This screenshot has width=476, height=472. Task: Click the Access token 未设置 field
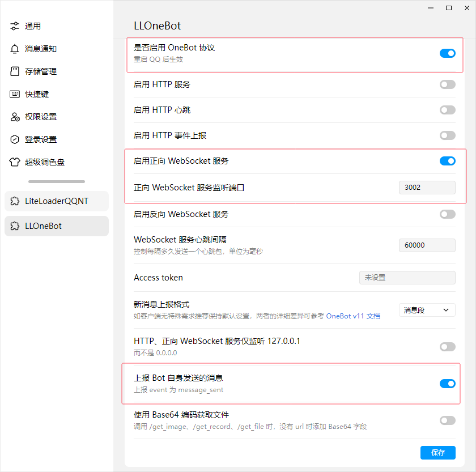point(407,278)
